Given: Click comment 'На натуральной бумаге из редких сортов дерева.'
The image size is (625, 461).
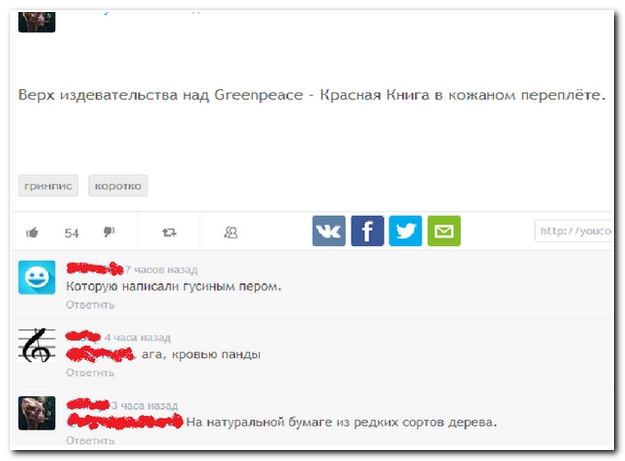Looking at the screenshot, I should pyautogui.click(x=342, y=422).
